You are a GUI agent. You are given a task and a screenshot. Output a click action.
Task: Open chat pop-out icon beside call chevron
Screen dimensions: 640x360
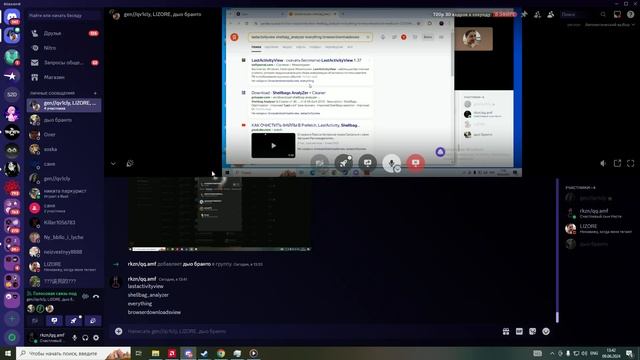tap(130, 164)
